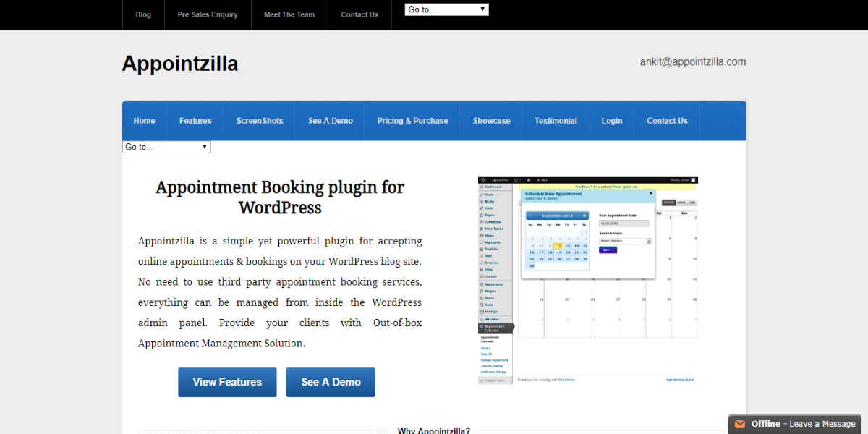Image resolution: width=868 pixels, height=434 pixels.
Task: Click the ankit@appointzilla.com email address
Action: [x=693, y=61]
